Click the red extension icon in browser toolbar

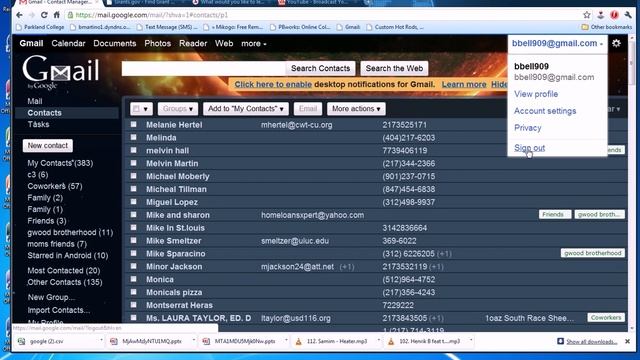point(614,15)
